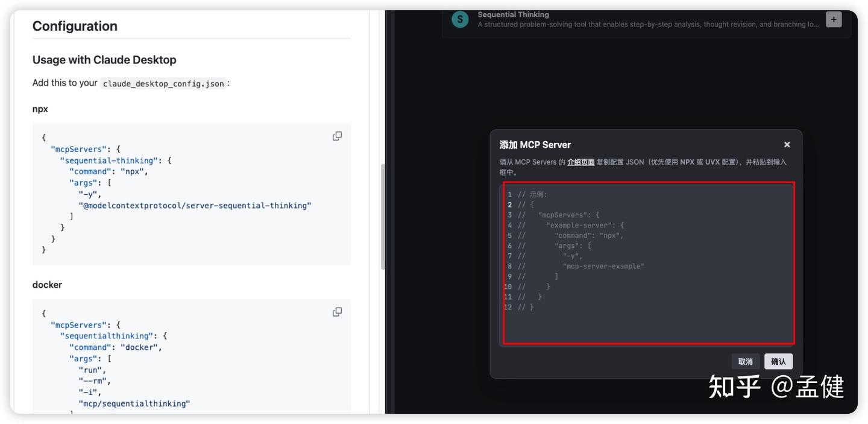Click the documentation page vertical scrollbar
Image resolution: width=868 pixels, height=424 pixels.
tap(383, 217)
